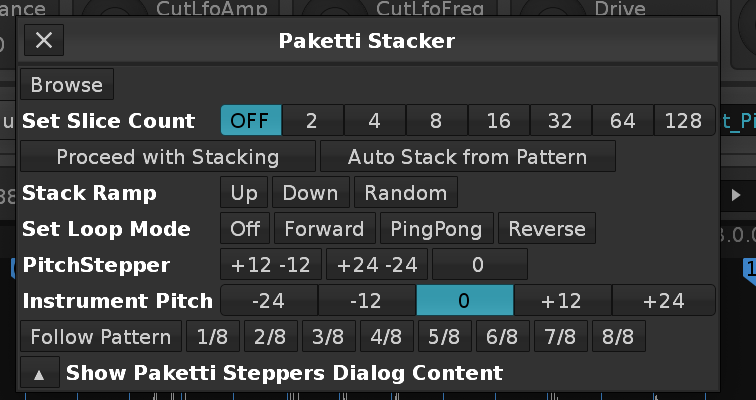This screenshot has width=756, height=400.
Task: Set loop mode to PingPong
Action: 437,229
